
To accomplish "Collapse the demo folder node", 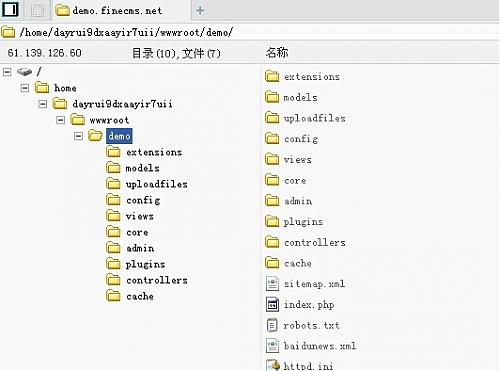I will tap(78, 136).
